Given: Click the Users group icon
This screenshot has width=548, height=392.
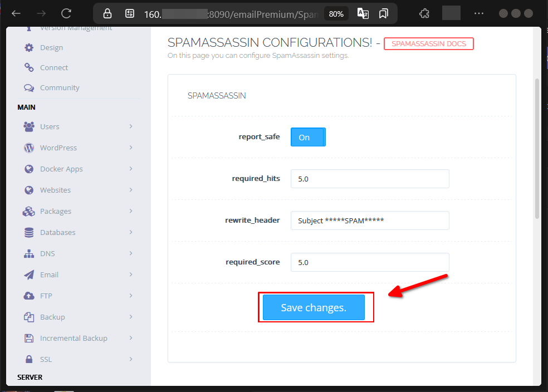Looking at the screenshot, I should (x=29, y=126).
